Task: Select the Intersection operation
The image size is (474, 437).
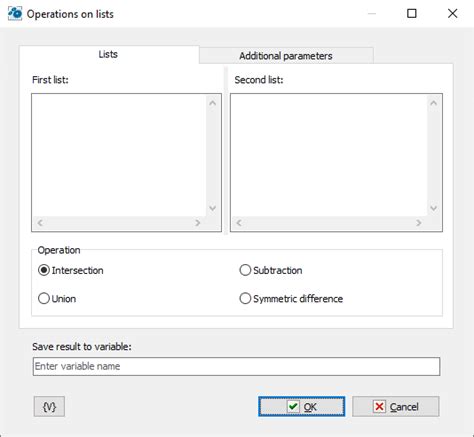Action: click(71, 270)
